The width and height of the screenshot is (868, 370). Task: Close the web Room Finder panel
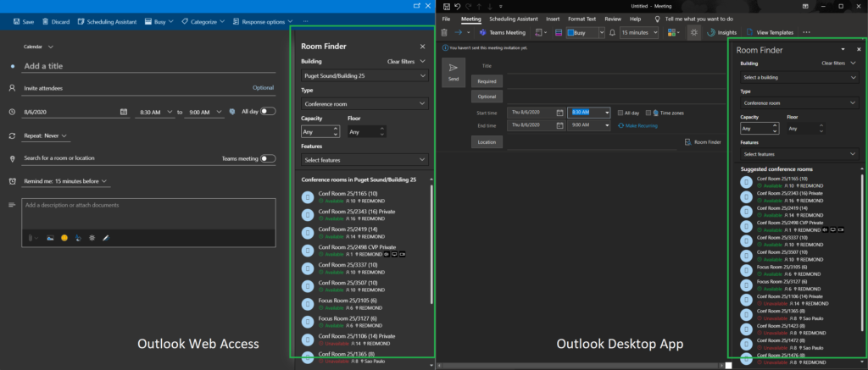point(422,47)
